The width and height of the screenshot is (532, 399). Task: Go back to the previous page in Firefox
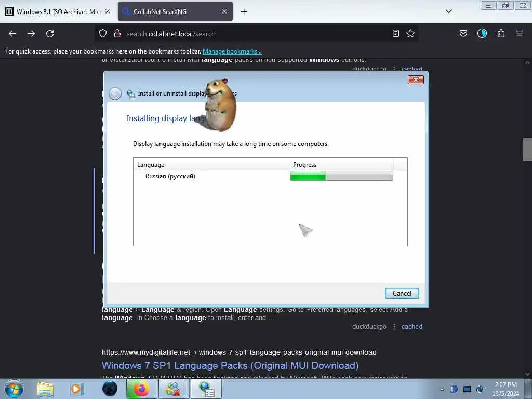pyautogui.click(x=12, y=34)
